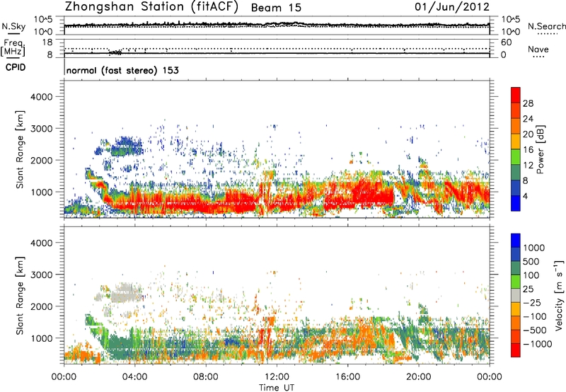The image size is (566, 392).
Task: Pick the light green Power segment between 12 and 16
Action: point(516,157)
